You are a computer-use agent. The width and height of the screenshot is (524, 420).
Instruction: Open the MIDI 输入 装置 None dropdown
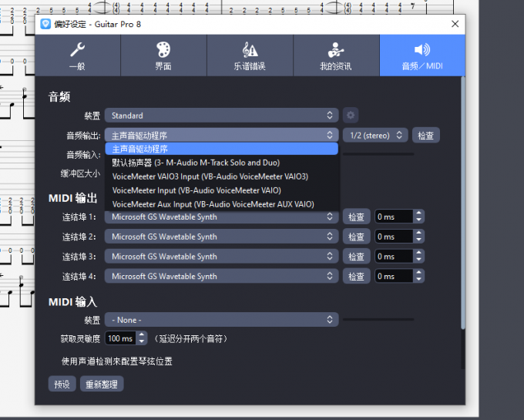[x=222, y=320]
